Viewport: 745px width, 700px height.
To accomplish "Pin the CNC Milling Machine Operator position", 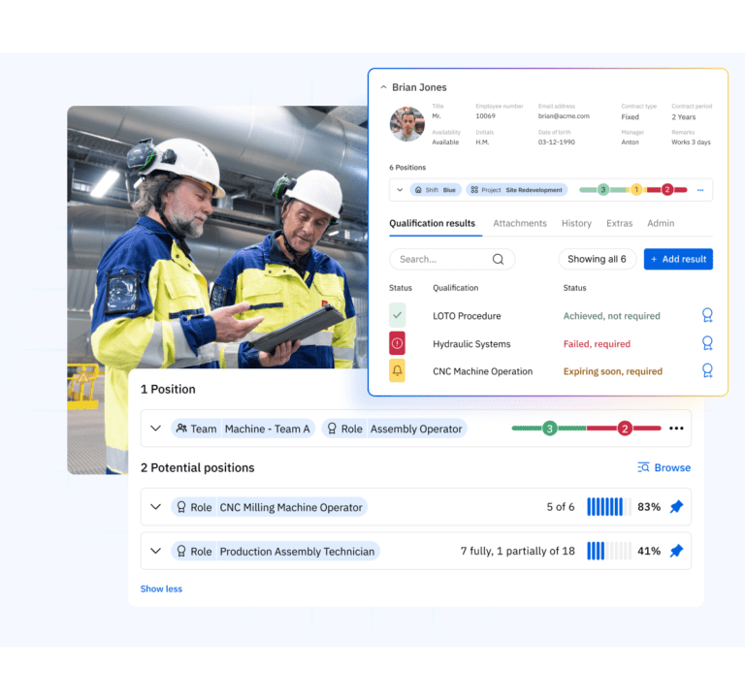I will click(x=676, y=506).
